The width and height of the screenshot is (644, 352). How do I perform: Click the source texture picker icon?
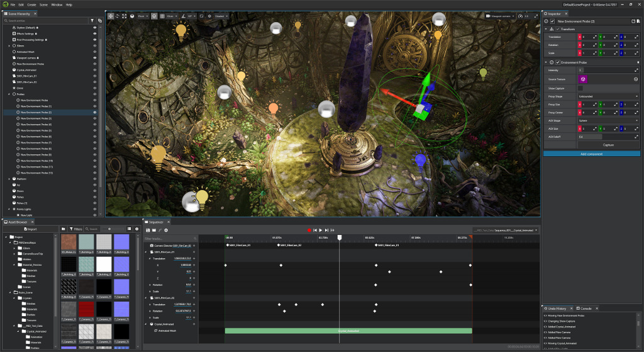point(636,79)
